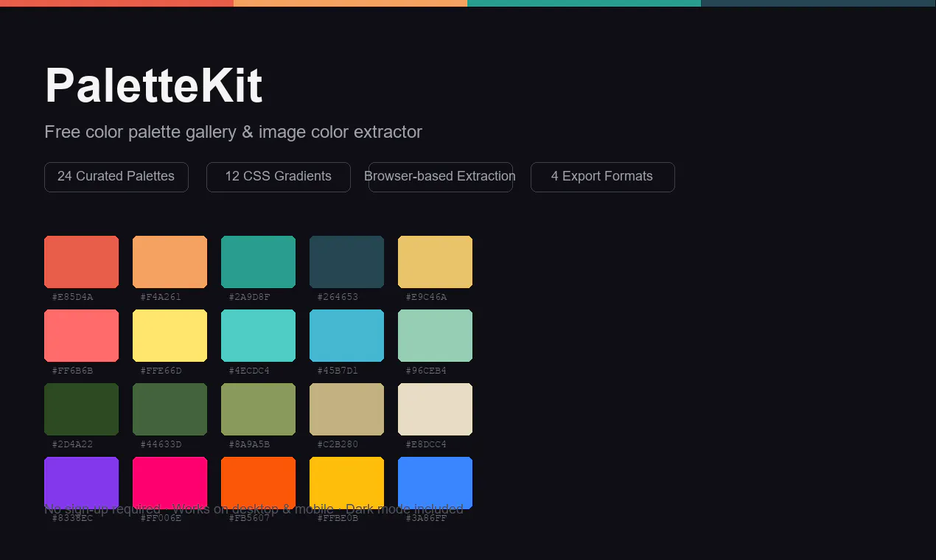Open the Browser-based Extraction badge
This screenshot has height=560, width=936.
pos(441,177)
